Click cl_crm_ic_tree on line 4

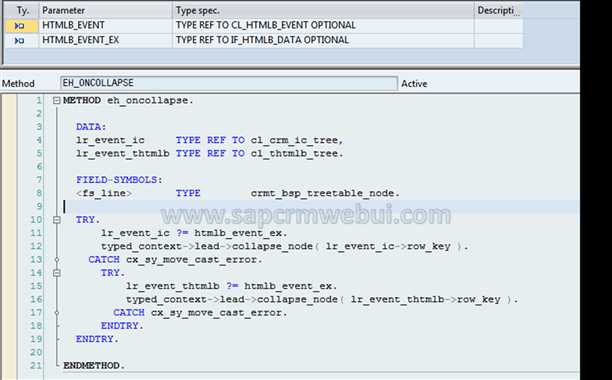[x=294, y=140]
